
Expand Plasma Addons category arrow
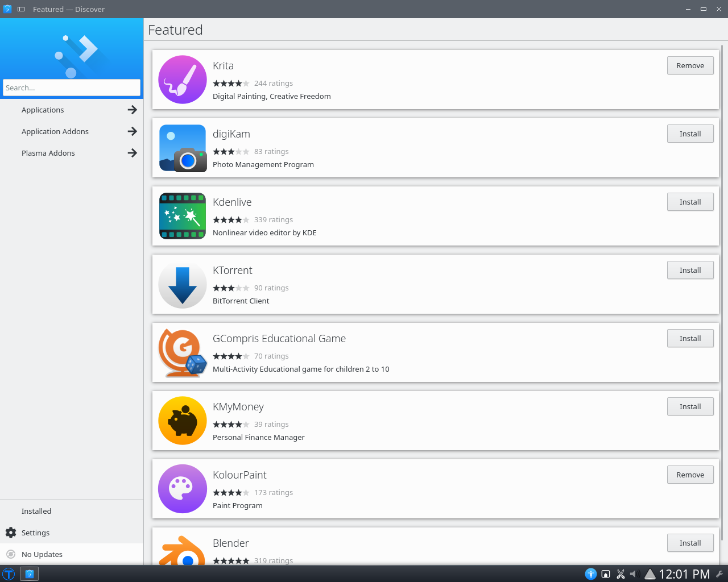pos(133,153)
